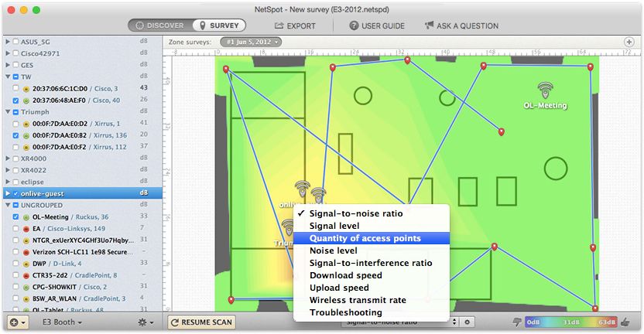Viewport: 644px width, 334px height.
Task: Check the GES network checkbox
Action: (15, 65)
